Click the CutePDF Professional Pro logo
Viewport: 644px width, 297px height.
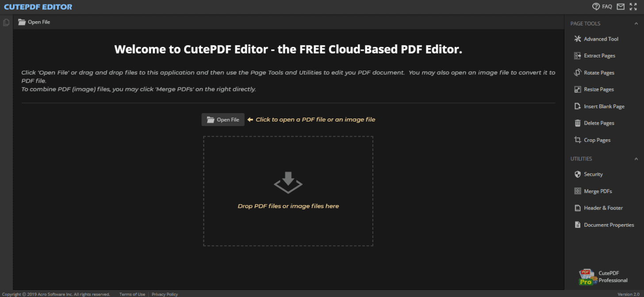pyautogui.click(x=588, y=277)
